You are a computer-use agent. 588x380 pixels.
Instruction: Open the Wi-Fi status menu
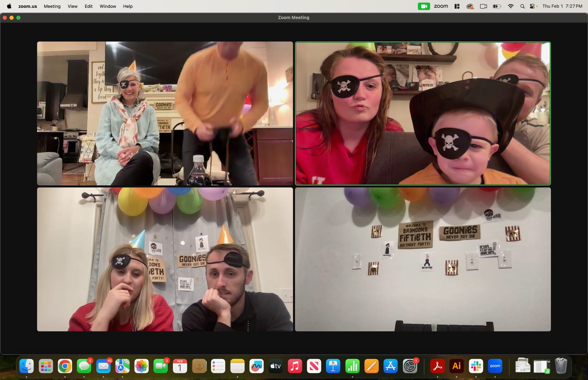click(511, 6)
